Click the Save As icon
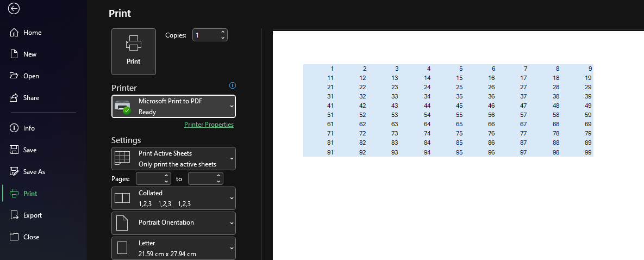 click(x=15, y=172)
